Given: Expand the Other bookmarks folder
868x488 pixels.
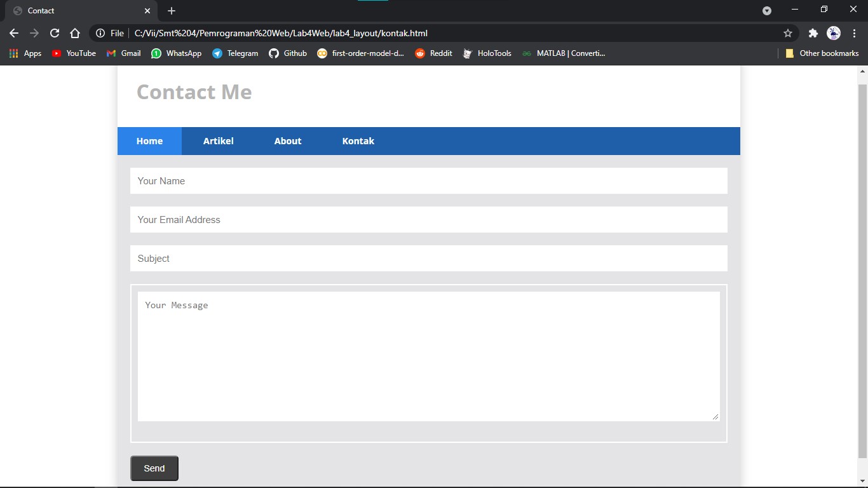Looking at the screenshot, I should pyautogui.click(x=823, y=53).
